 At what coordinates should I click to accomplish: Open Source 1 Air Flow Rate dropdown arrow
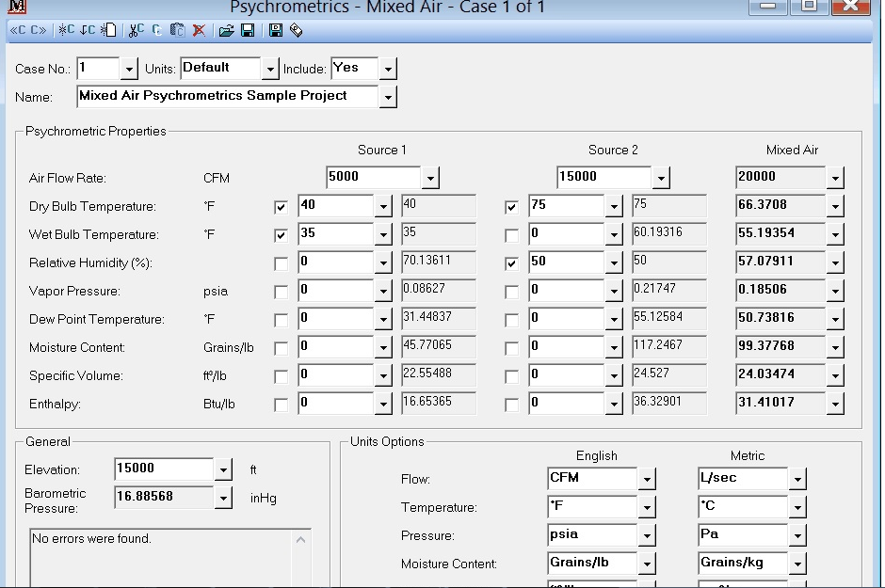click(430, 178)
